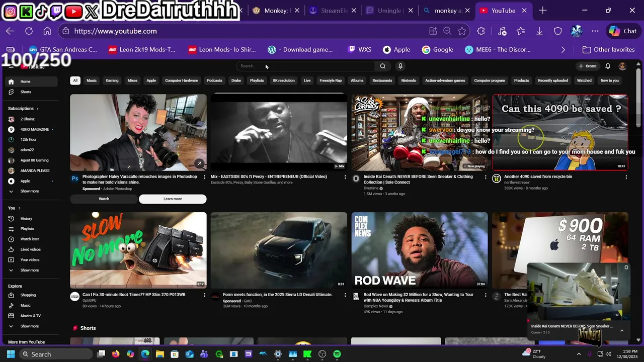The image size is (644, 362).
Task: Open the 2 Chainz subscription channel
Action: click(31, 119)
